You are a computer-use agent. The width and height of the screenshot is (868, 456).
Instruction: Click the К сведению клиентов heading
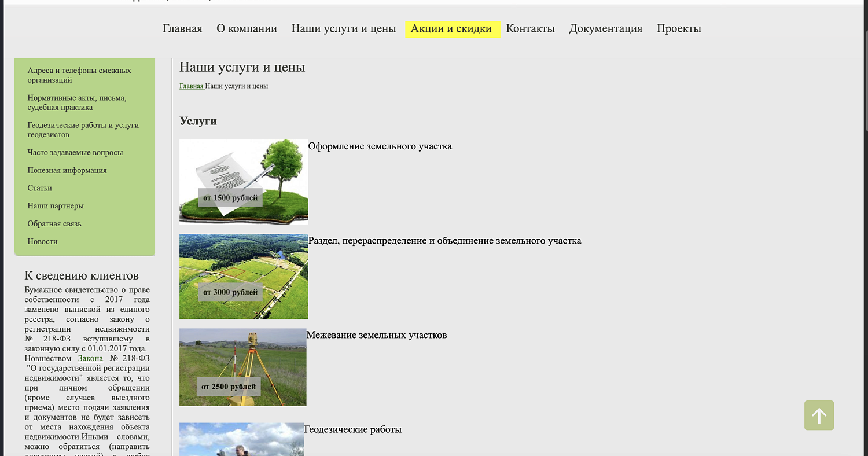pos(82,275)
